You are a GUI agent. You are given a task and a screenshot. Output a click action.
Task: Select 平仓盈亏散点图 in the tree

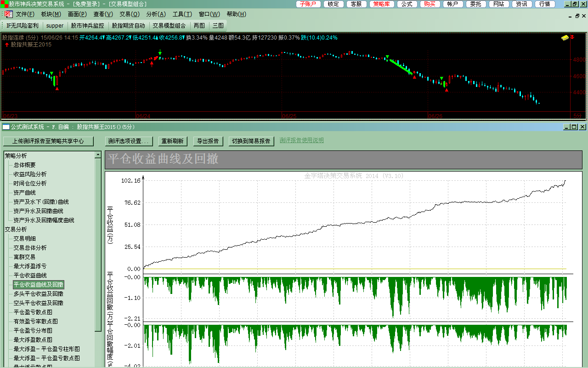pos(33,312)
